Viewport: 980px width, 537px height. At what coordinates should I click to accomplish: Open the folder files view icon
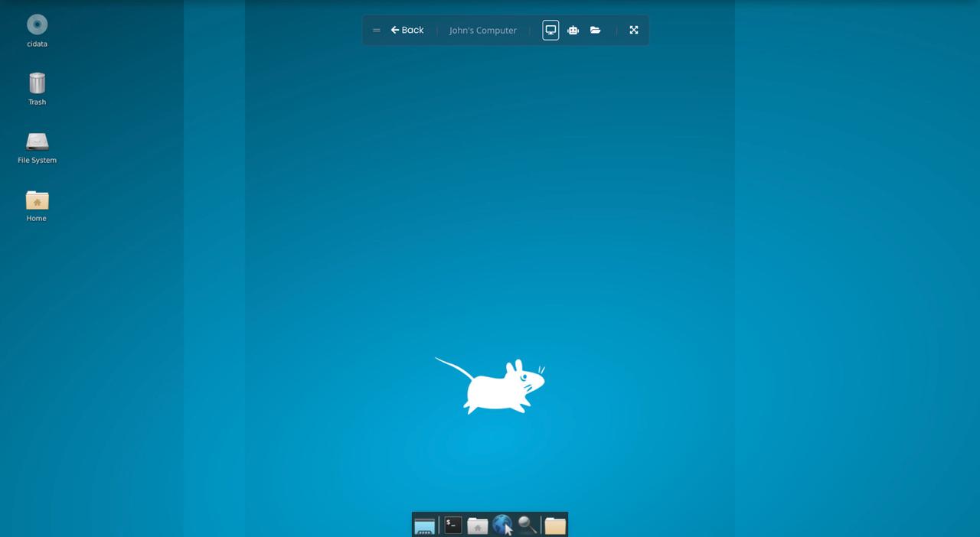coord(595,30)
